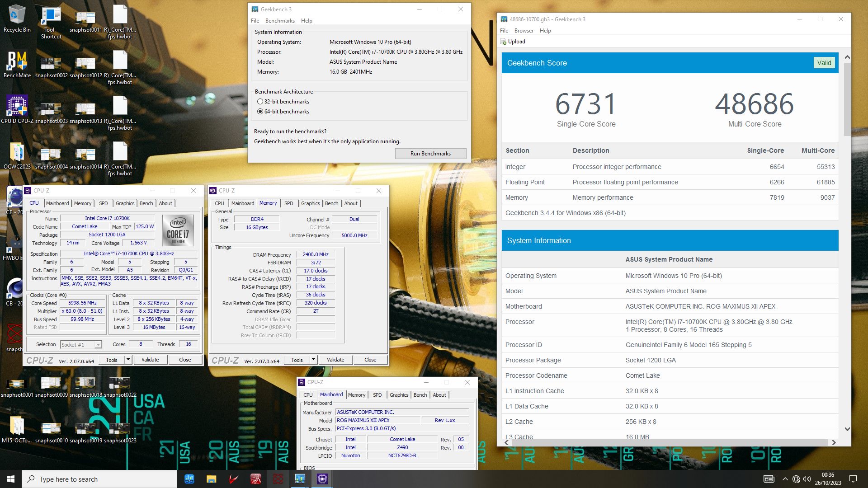868x488 pixels.
Task: Switch to CPU tab in CPU-Z Mainboard window
Action: [308, 395]
